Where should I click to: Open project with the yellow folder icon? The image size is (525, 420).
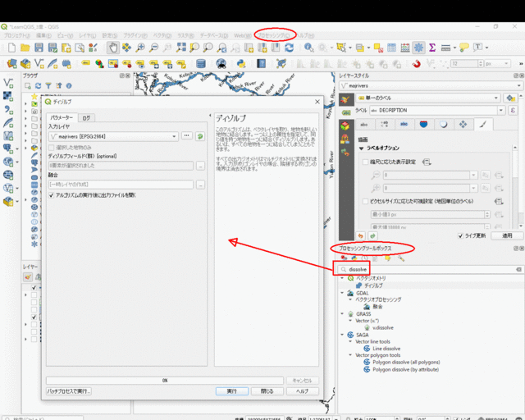click(25, 48)
